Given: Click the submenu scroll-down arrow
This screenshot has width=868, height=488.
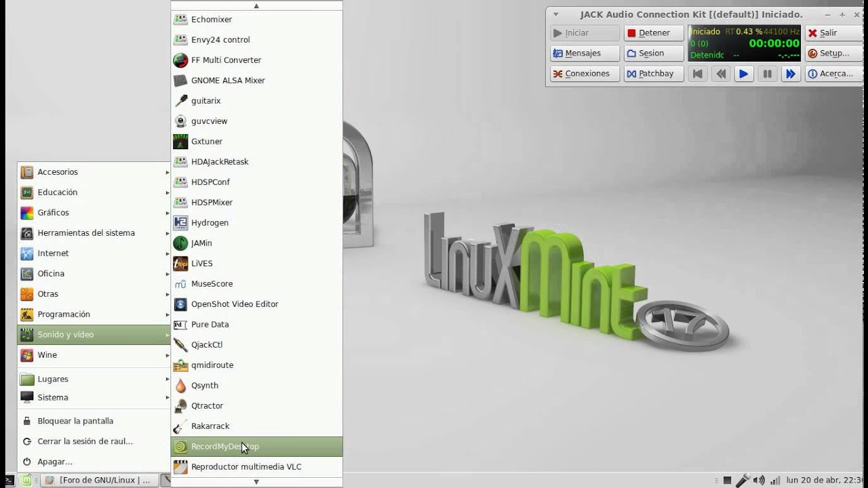Looking at the screenshot, I should (256, 482).
